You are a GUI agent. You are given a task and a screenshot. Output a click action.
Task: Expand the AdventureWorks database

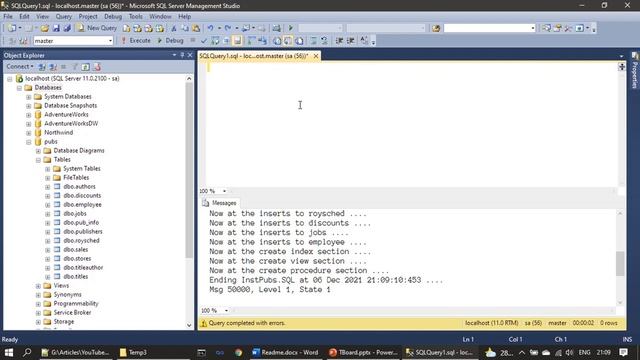pos(29,115)
